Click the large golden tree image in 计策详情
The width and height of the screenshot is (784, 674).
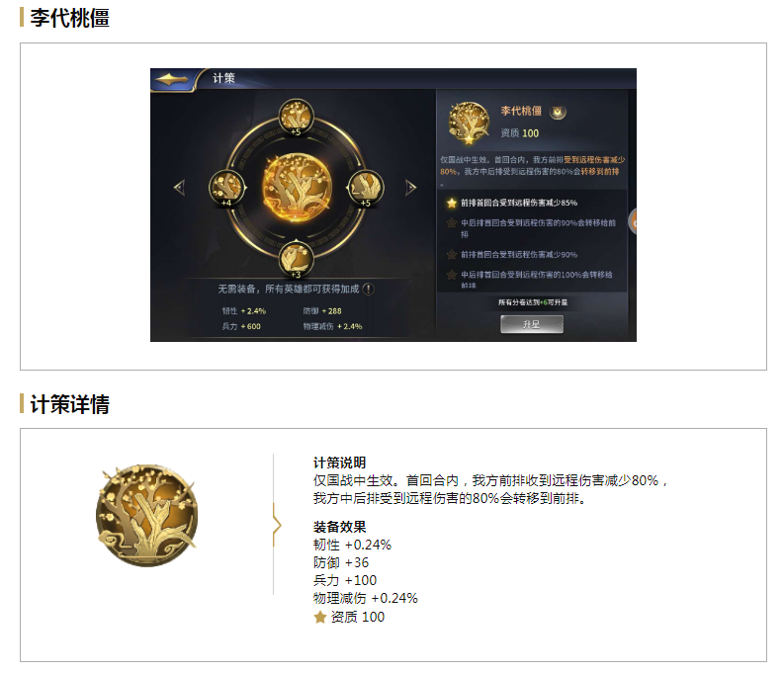tap(146, 516)
